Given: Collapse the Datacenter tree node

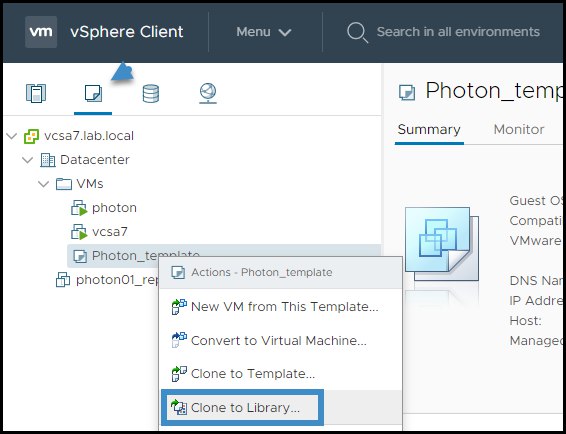Looking at the screenshot, I should tap(28, 160).
